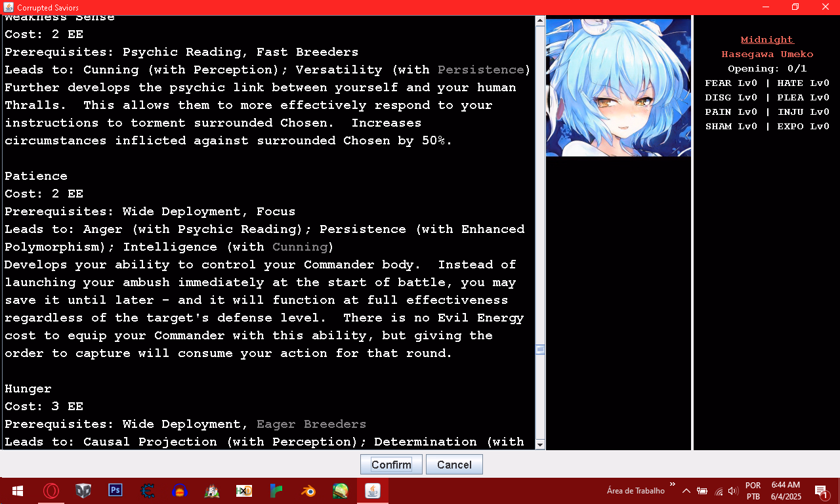Click the Patience upgrade heading
The height and width of the screenshot is (504, 840).
tap(36, 176)
